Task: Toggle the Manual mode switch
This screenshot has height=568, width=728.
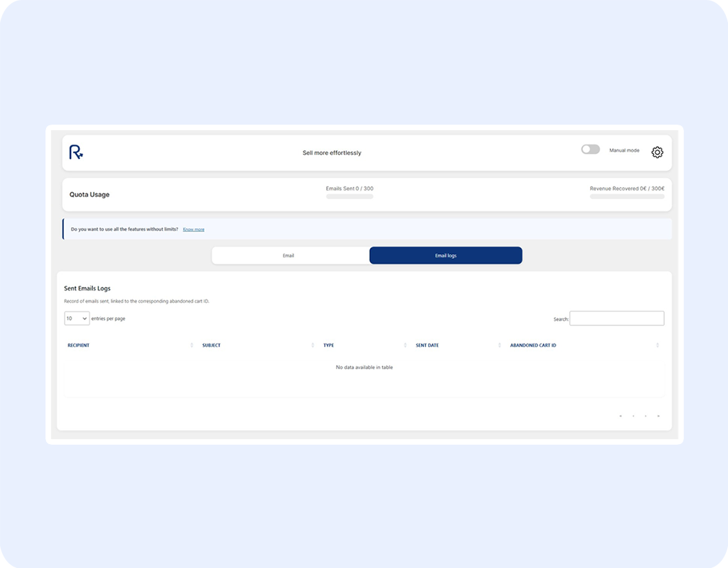Action: point(590,149)
